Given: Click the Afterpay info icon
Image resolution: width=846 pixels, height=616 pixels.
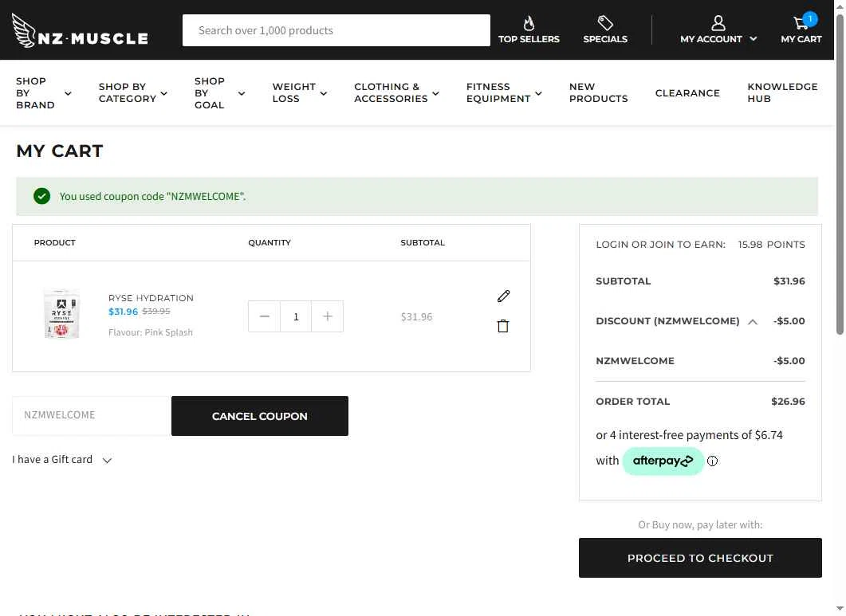Looking at the screenshot, I should pos(712,461).
